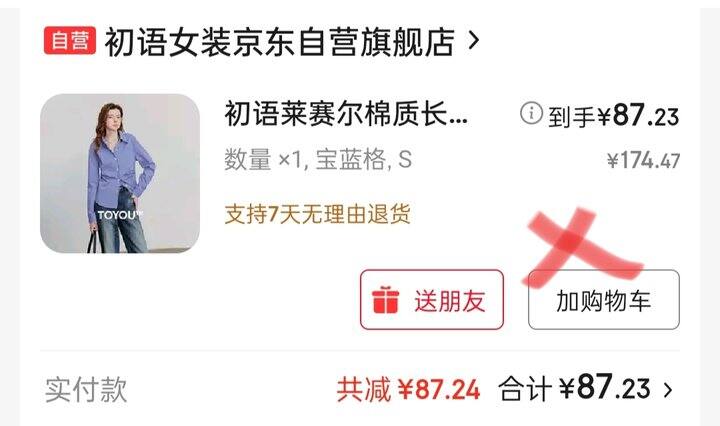The width and height of the screenshot is (720, 426).
Task: Open 初语女装京东自营旗舰店 store page
Action: [280, 42]
